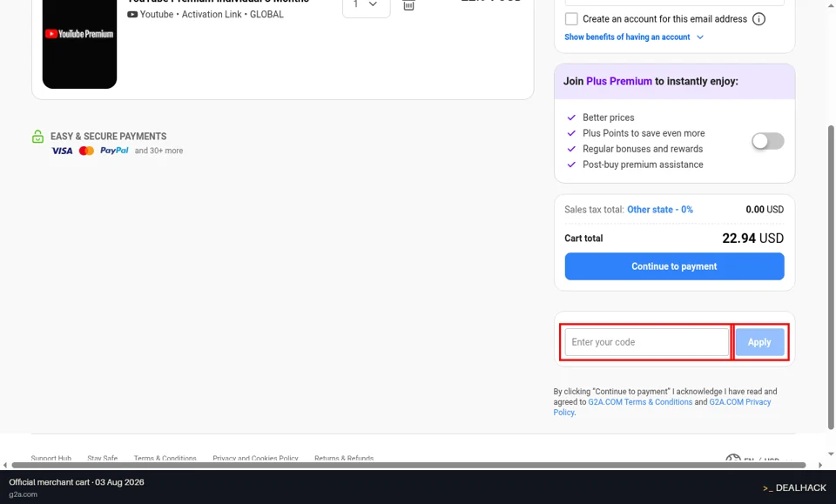This screenshot has height=504, width=836.
Task: Open Support Hub footer link
Action: point(51,458)
